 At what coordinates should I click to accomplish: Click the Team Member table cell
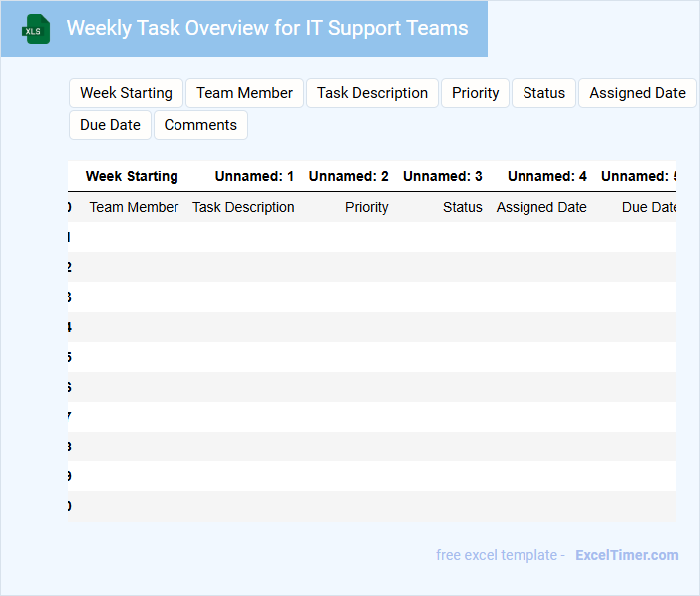[x=134, y=207]
